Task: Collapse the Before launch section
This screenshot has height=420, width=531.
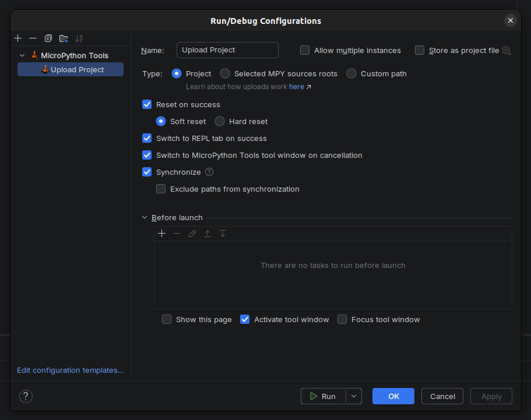Action: 145,218
